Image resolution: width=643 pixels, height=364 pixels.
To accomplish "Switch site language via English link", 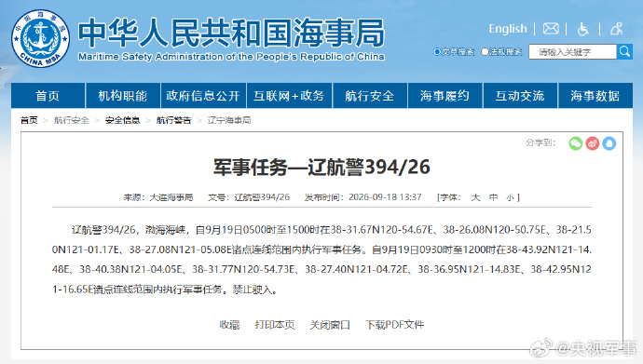I will pos(508,29).
